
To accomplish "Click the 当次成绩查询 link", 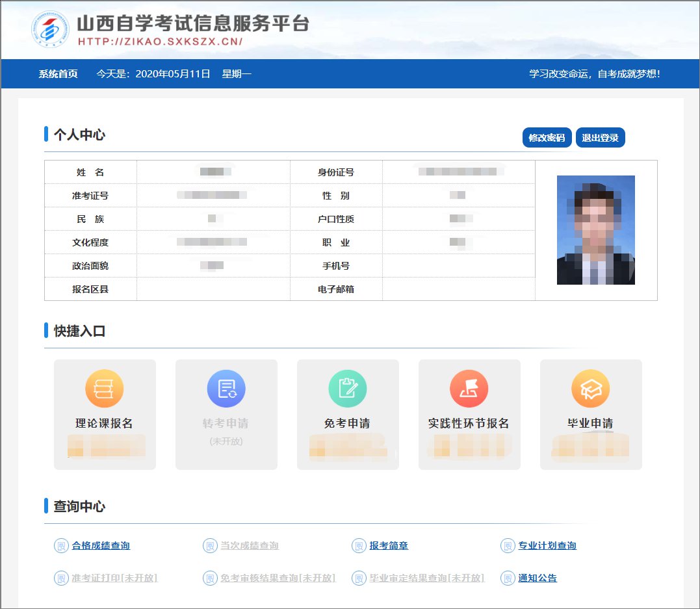I will coord(250,545).
